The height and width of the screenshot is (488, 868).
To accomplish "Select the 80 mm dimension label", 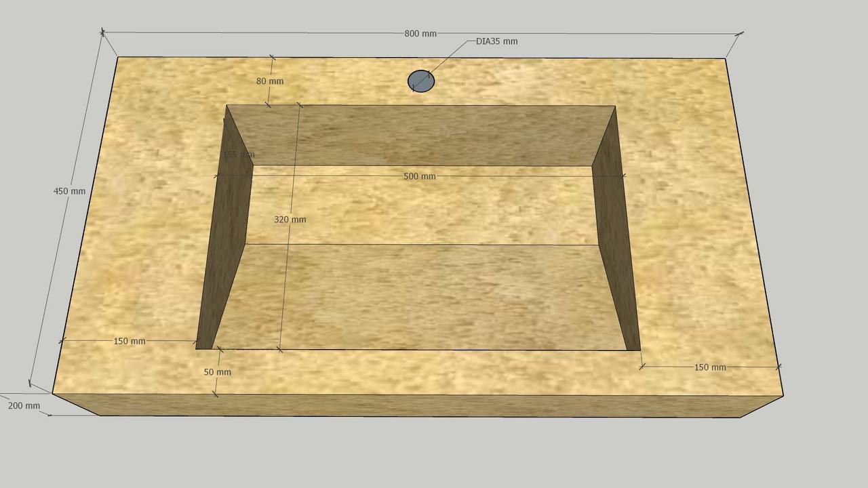I will [270, 81].
